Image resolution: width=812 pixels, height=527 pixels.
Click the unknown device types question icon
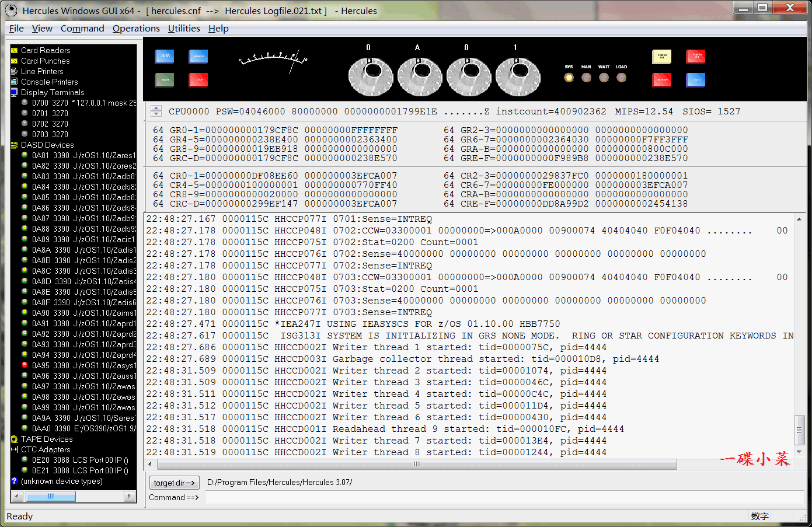click(15, 481)
